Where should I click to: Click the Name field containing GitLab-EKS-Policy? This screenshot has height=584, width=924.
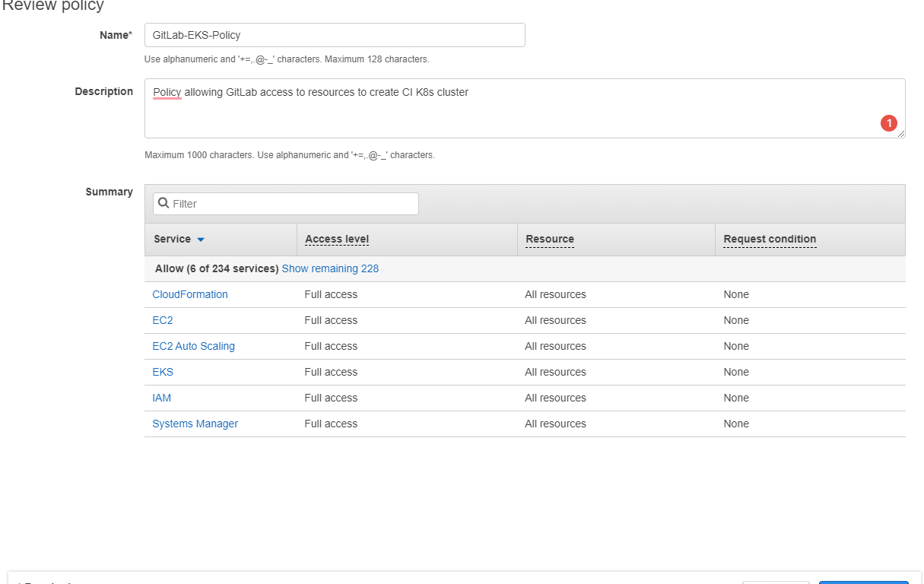(x=335, y=35)
